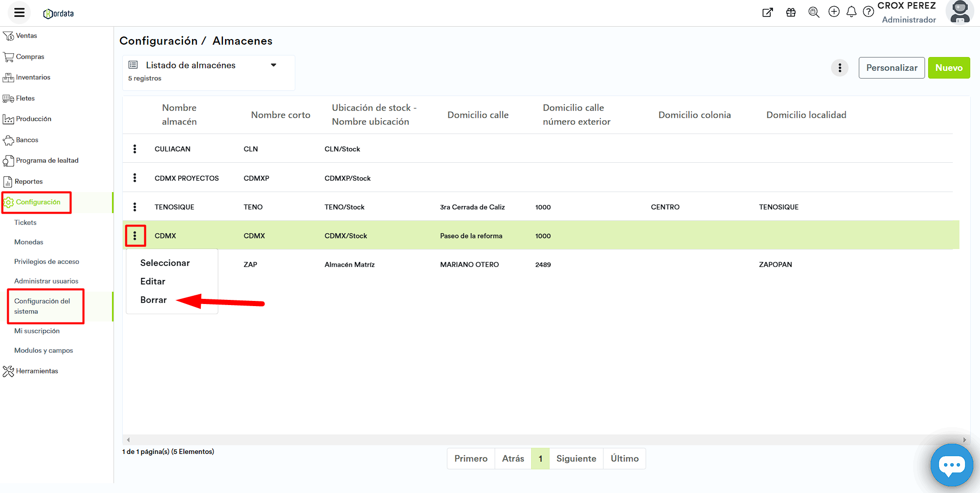Expand the Listado de almacénes dropdown
Screen dimensions: 980x493
tap(273, 65)
